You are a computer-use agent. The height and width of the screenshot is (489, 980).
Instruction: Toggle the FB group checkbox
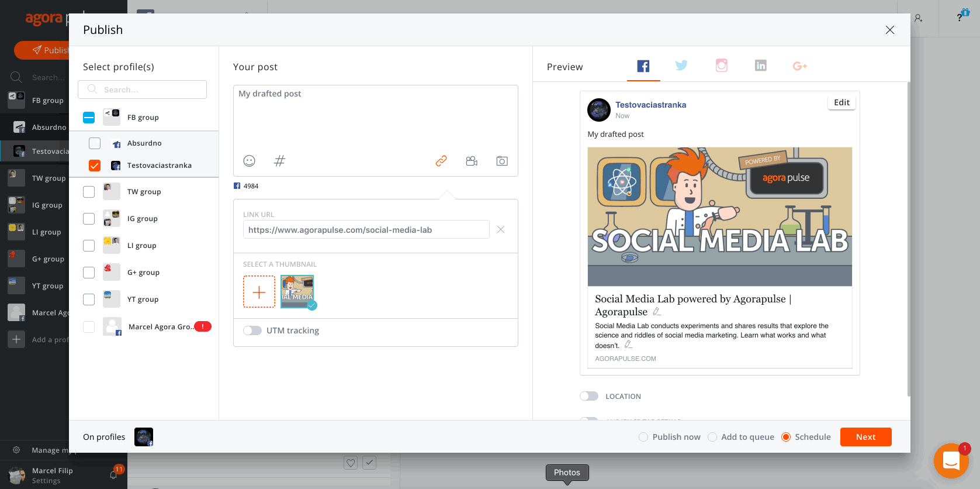click(x=89, y=118)
